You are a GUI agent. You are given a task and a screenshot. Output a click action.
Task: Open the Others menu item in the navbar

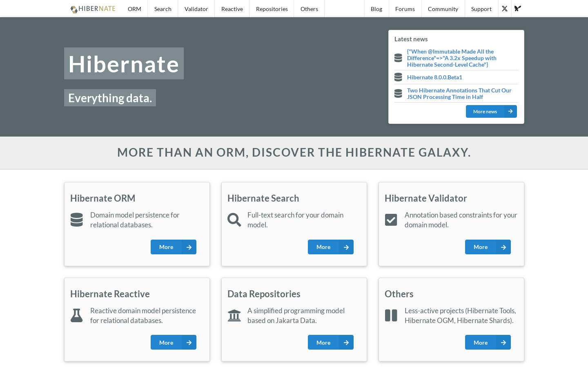click(309, 9)
